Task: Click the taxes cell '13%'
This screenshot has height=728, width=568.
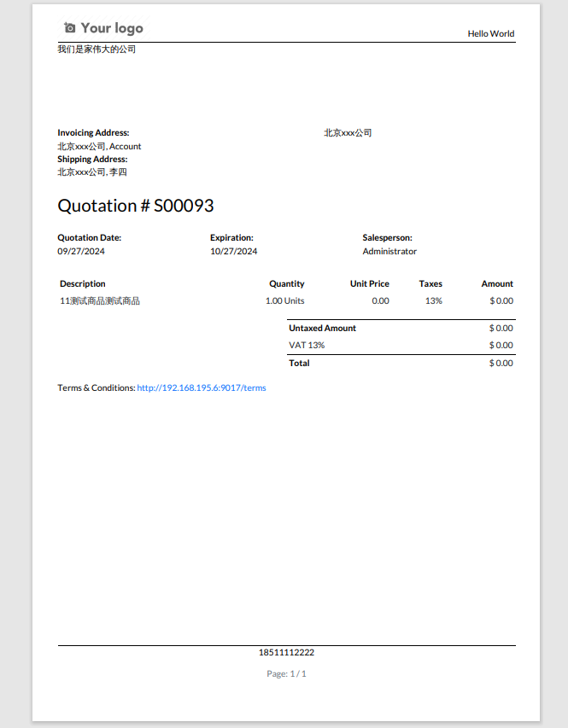Action: 434,301
